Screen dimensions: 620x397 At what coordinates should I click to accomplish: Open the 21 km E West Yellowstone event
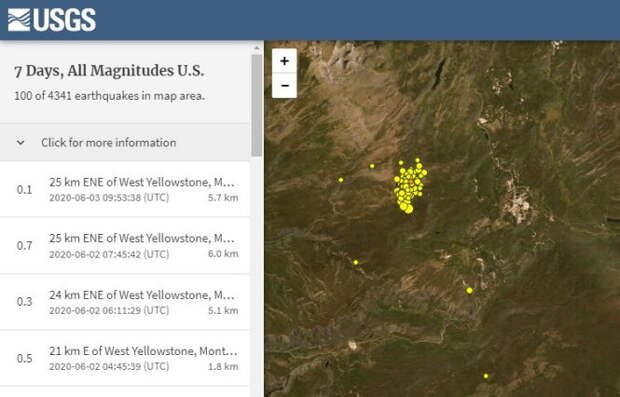125,358
